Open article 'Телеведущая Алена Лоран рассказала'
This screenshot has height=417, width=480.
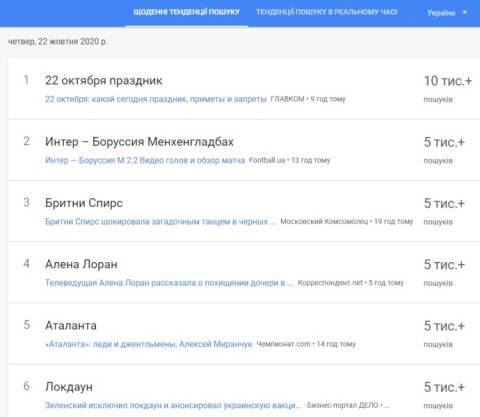[x=169, y=283]
